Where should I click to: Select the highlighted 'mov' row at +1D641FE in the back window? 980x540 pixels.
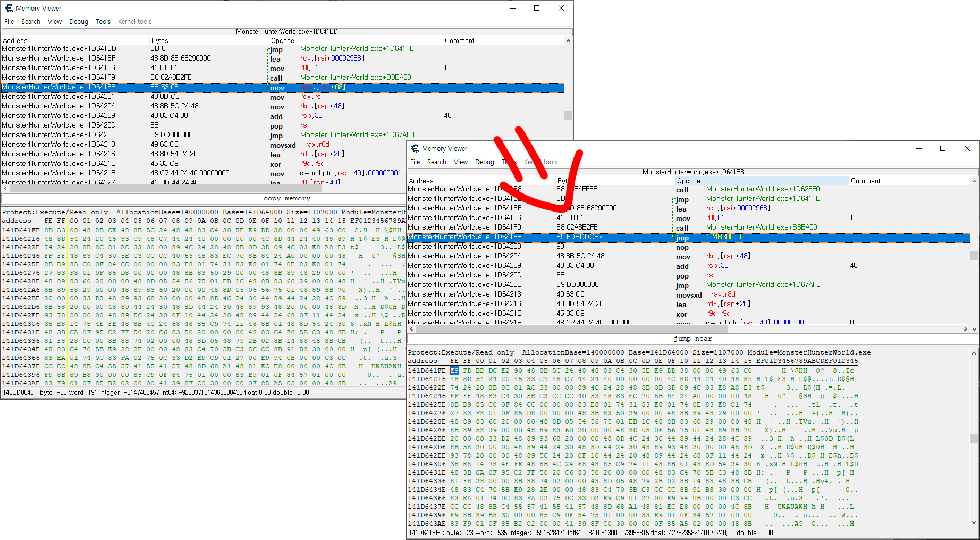click(282, 87)
